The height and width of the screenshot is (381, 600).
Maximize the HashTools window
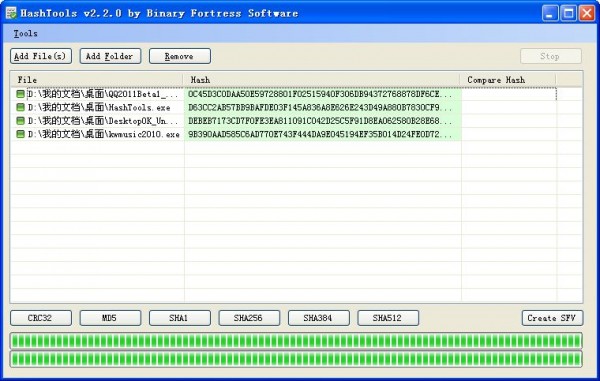coord(568,14)
